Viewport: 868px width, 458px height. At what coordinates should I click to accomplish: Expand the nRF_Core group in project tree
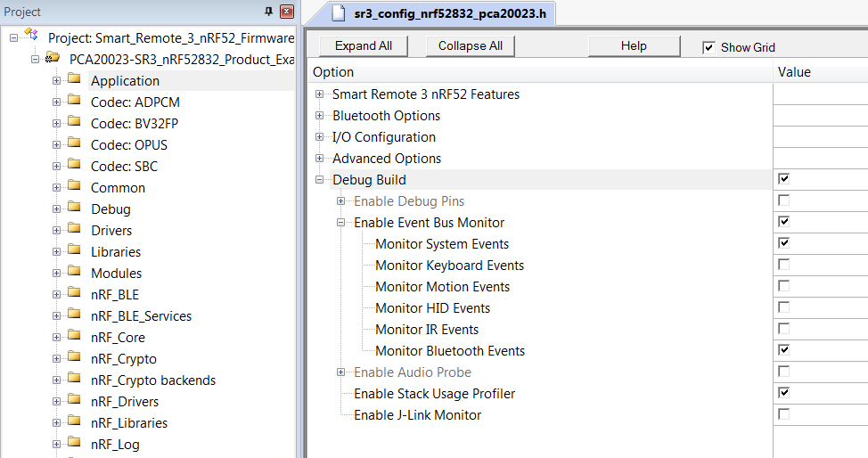pyautogui.click(x=56, y=338)
